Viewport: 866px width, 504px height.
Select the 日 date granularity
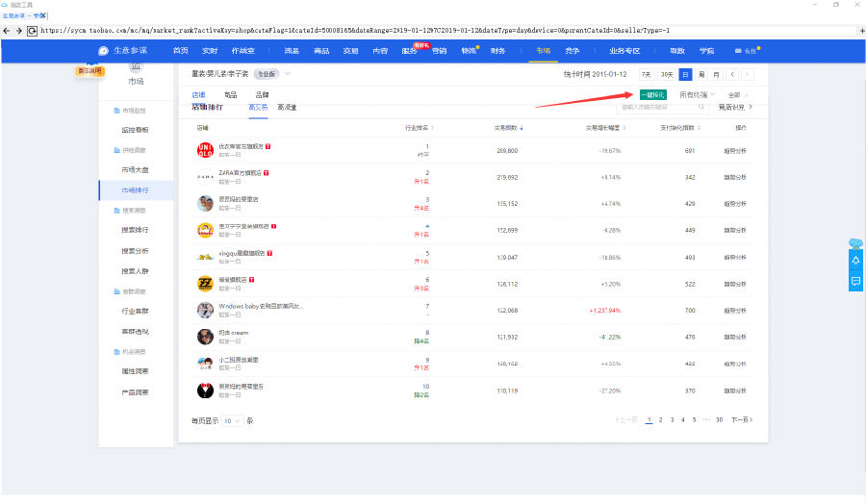685,74
